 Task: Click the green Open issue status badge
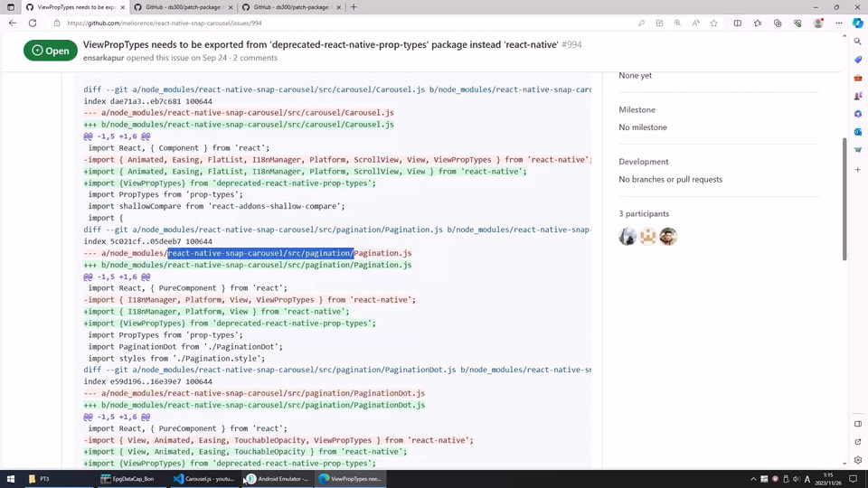pos(51,51)
